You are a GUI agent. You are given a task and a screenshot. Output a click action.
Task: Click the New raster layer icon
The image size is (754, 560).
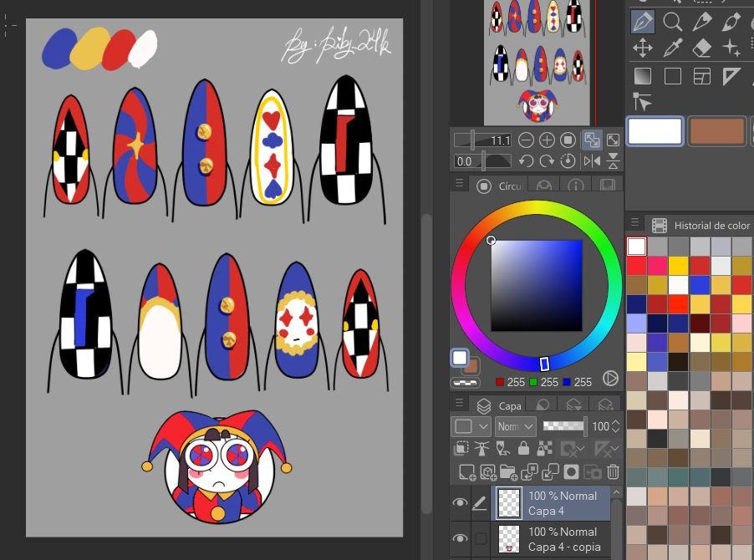(466, 471)
